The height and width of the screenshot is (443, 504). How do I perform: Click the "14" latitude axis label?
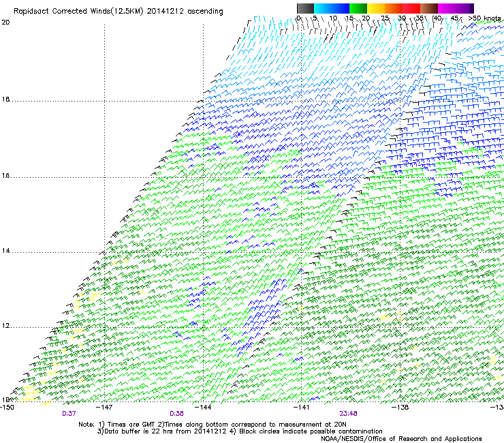(x=5, y=251)
